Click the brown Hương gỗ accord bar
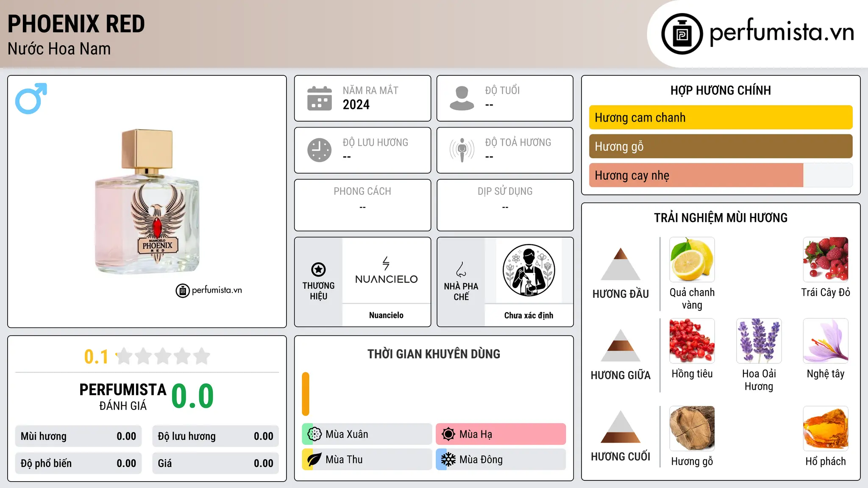 [x=721, y=146]
